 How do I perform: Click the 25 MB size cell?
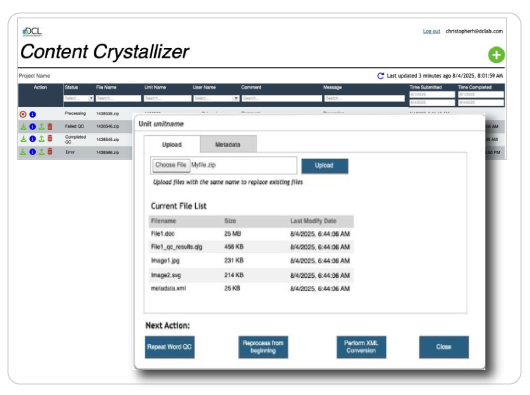pyautogui.click(x=233, y=234)
